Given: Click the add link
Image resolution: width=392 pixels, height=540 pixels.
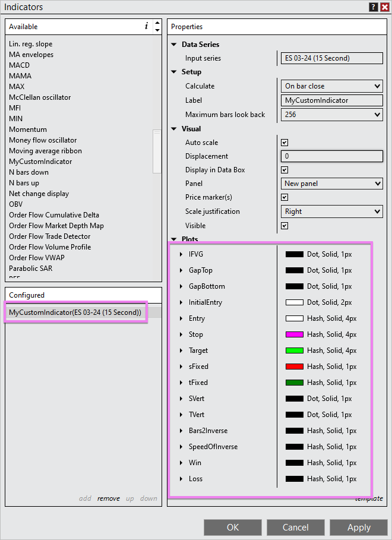Looking at the screenshot, I should point(85,498).
